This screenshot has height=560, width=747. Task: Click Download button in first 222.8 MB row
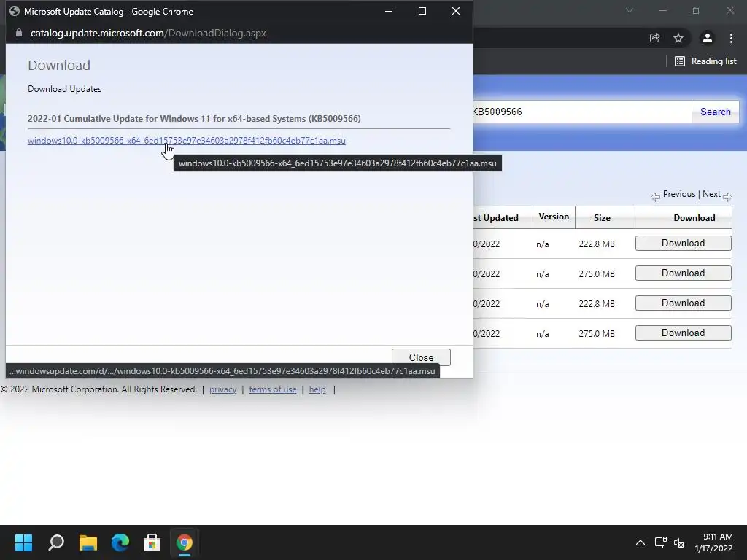(683, 244)
